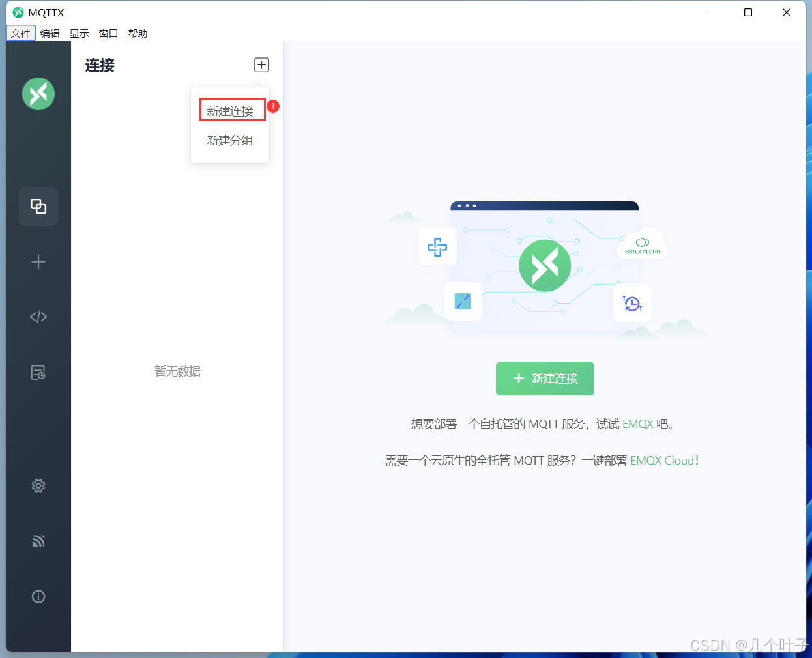The image size is (812, 658).
Task: Close the MQTTX window
Action: (x=787, y=12)
